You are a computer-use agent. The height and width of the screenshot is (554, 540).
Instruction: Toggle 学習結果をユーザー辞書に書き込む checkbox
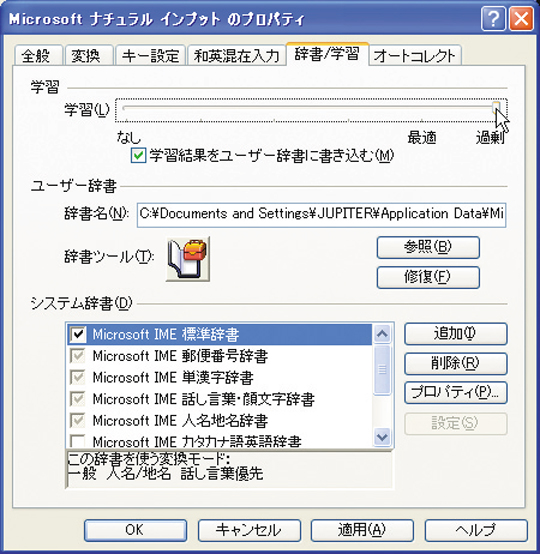(138, 155)
